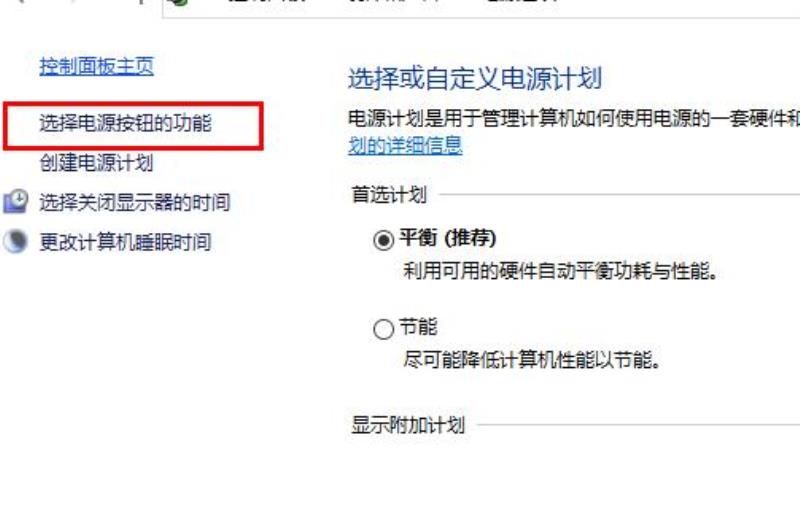Click the 利用可用的硬件自动平衡功耗与性能 description
Screen dimensions: 800x518
pos(560,270)
